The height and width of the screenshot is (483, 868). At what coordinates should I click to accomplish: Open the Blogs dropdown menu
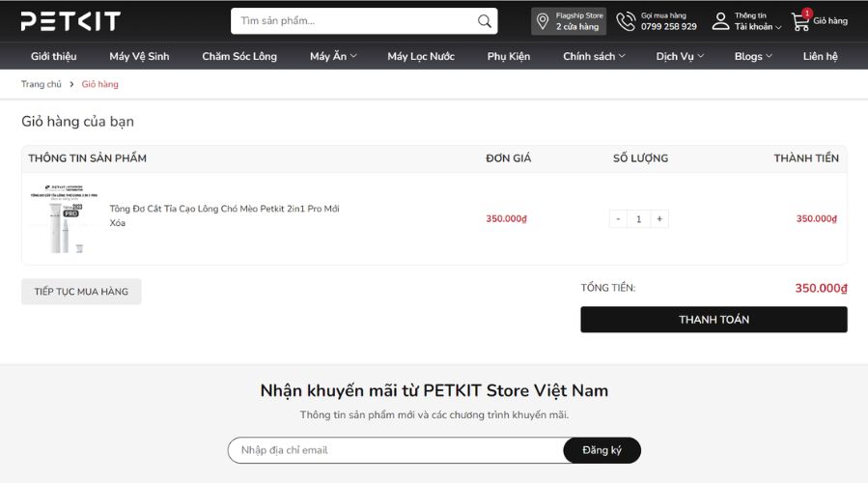[752, 56]
